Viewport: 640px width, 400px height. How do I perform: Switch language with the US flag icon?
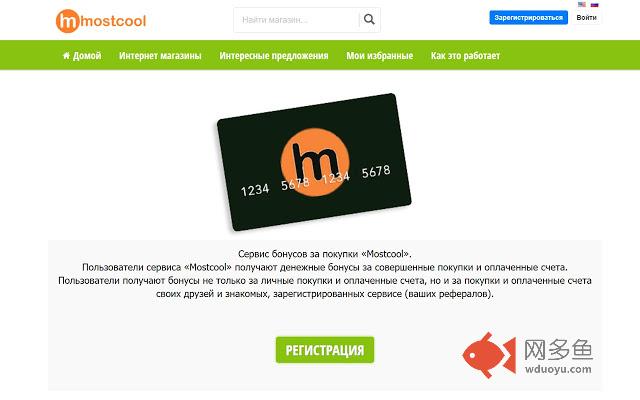point(582,4)
